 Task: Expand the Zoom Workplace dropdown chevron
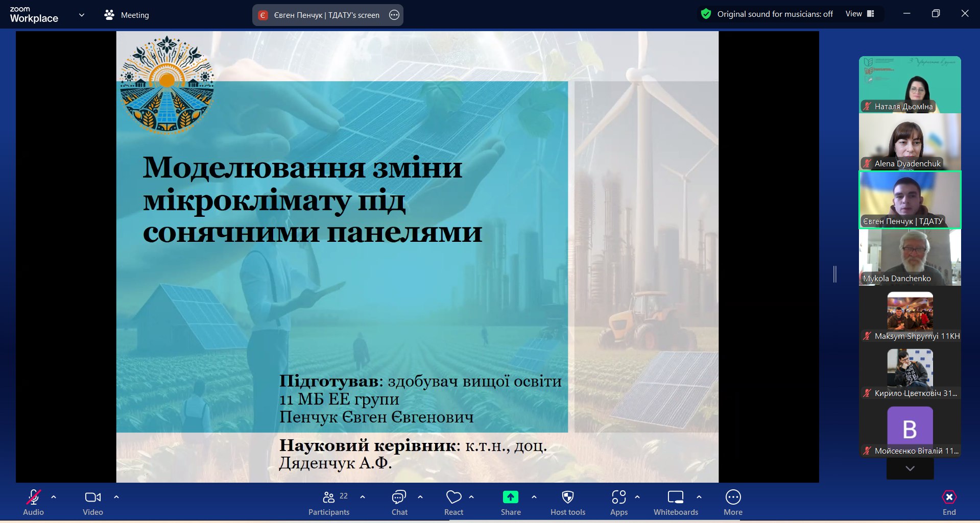(x=82, y=15)
